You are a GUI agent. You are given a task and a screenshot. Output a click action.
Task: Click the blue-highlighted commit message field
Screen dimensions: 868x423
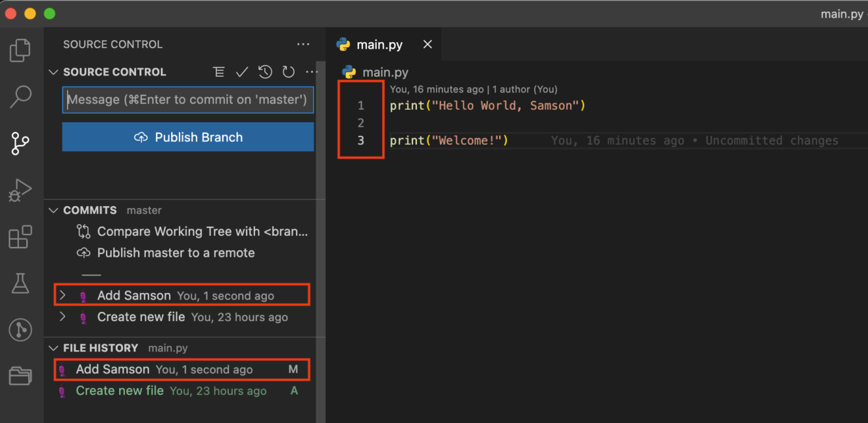pyautogui.click(x=188, y=100)
